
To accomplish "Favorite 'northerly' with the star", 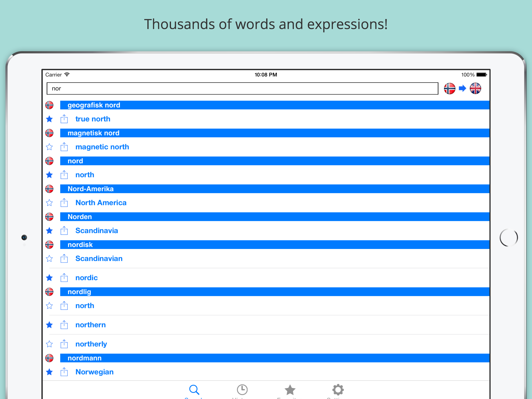I will pos(49,344).
